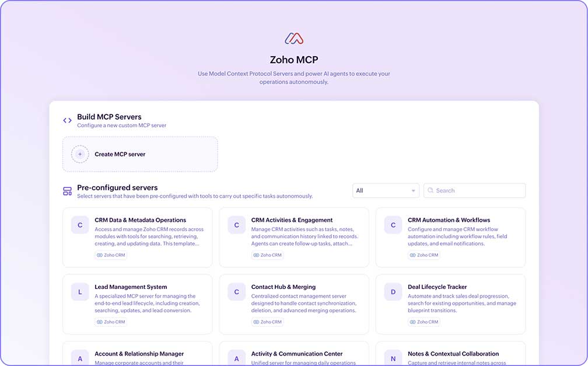Click the Deal Lifecycle Tracker card icon
Viewport: 588px width, 366px height.
[393, 291]
